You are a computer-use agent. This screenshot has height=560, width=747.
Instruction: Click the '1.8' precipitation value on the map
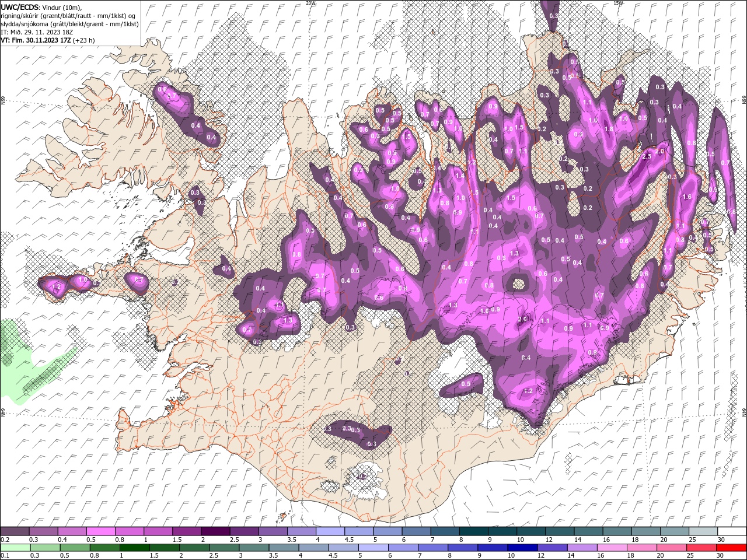coord(609,129)
